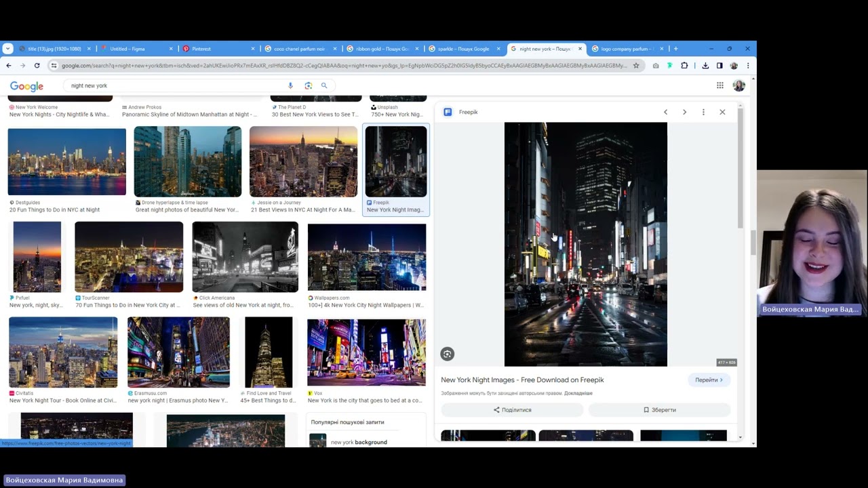Click the Зберегти save button

[x=659, y=410]
